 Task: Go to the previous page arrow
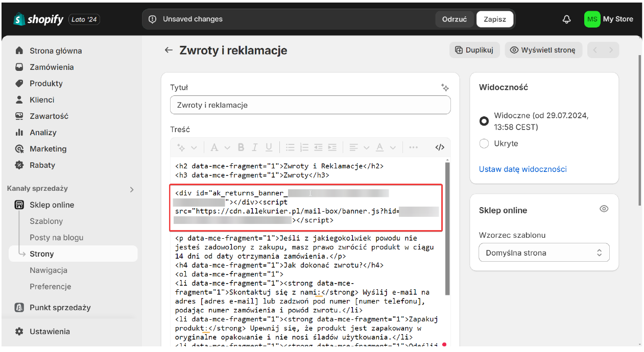pos(595,50)
